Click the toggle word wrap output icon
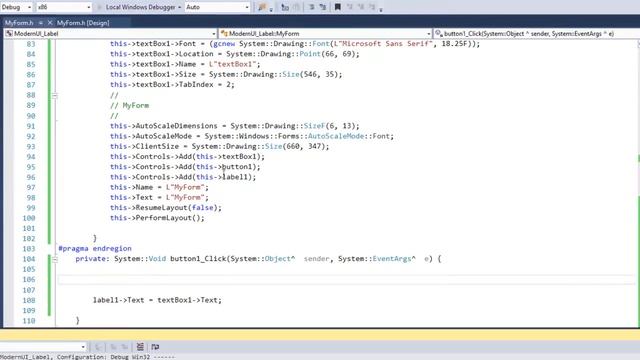 point(155,347)
